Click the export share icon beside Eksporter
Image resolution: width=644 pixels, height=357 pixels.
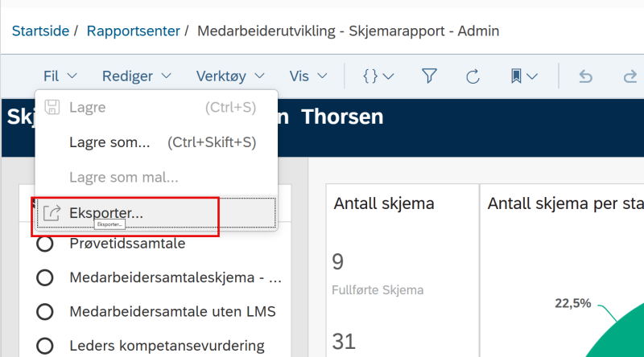(x=52, y=213)
